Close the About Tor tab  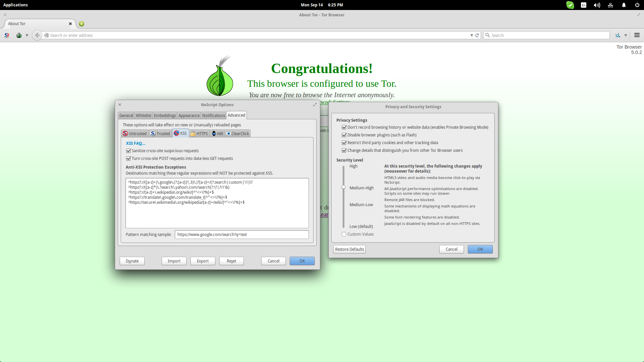[x=70, y=24]
